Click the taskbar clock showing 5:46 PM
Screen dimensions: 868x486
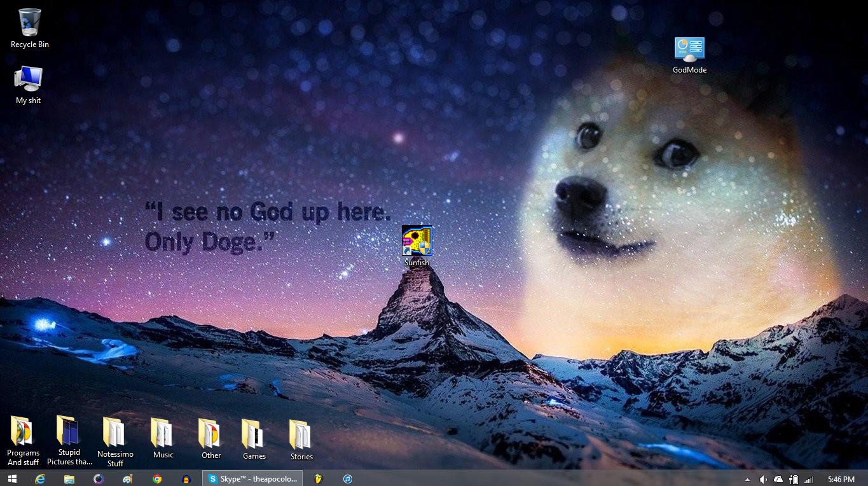(841, 479)
